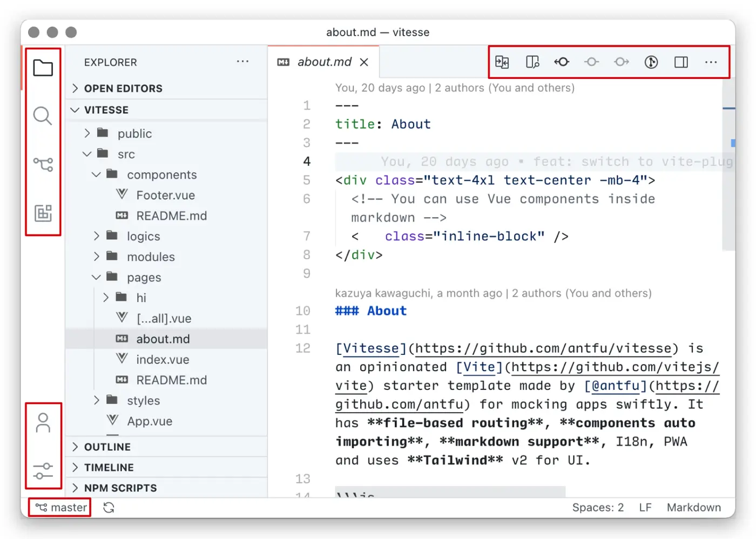The height and width of the screenshot is (539, 756).
Task: Open the Explorer view in activity bar
Action: [43, 68]
